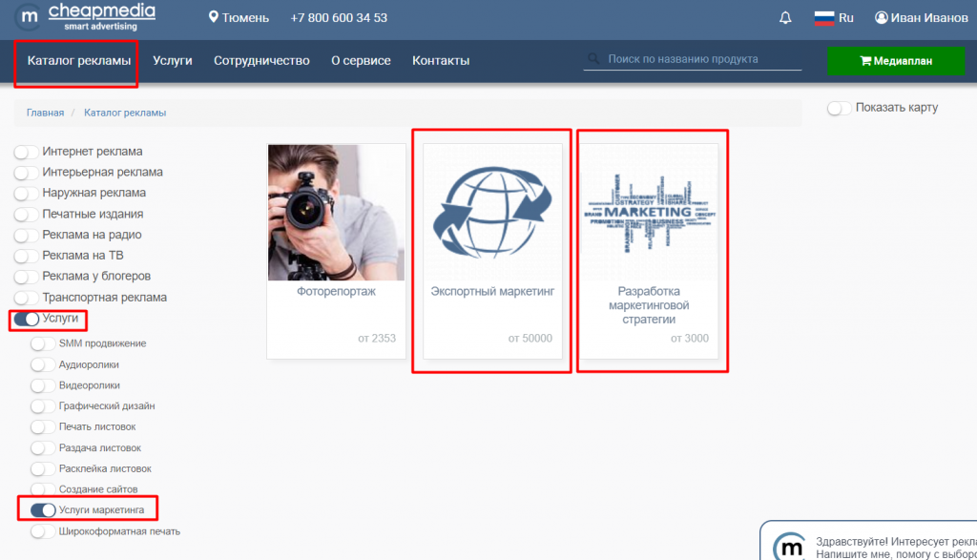
Task: Click the cheapmedia logo icon
Action: (30, 16)
